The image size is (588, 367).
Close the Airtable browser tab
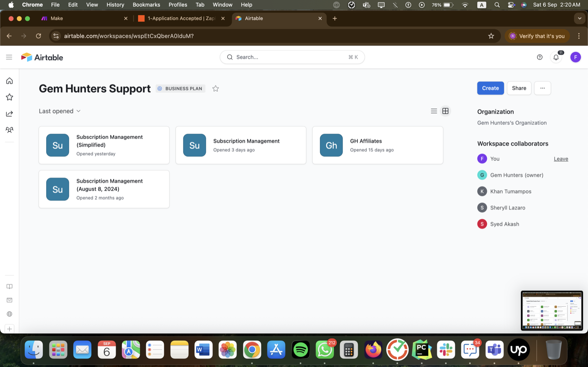[320, 18]
